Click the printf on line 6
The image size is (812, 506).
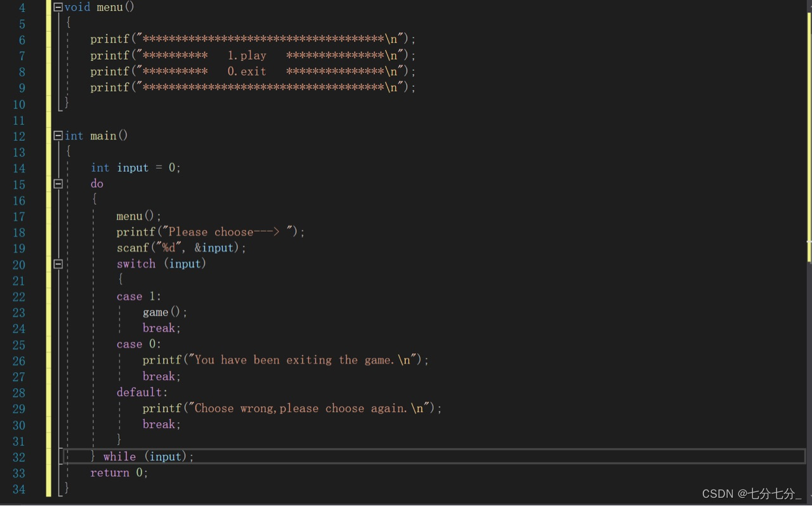tap(110, 39)
